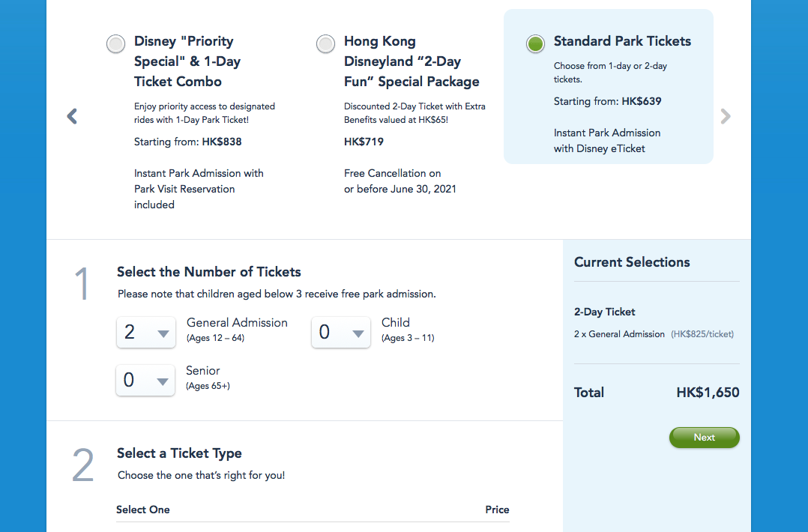Screen dimensions: 808x532
Task: Click the HK$825/ticket price note
Action: (x=702, y=334)
